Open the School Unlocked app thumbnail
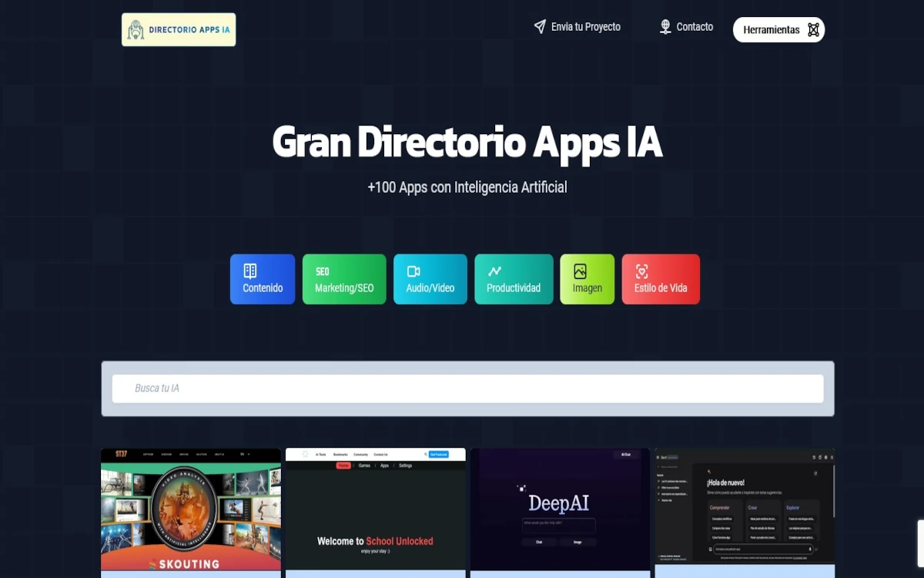Viewport: 924px width, 578px height. tap(375, 509)
